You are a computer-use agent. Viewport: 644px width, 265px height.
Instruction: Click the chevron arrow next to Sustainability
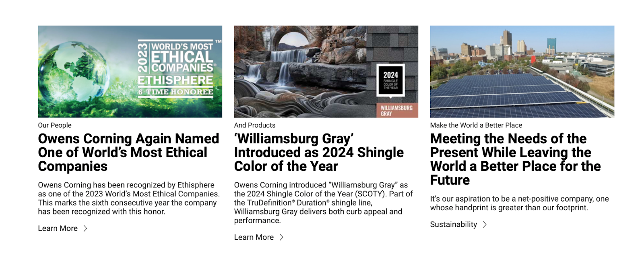[x=485, y=224]
